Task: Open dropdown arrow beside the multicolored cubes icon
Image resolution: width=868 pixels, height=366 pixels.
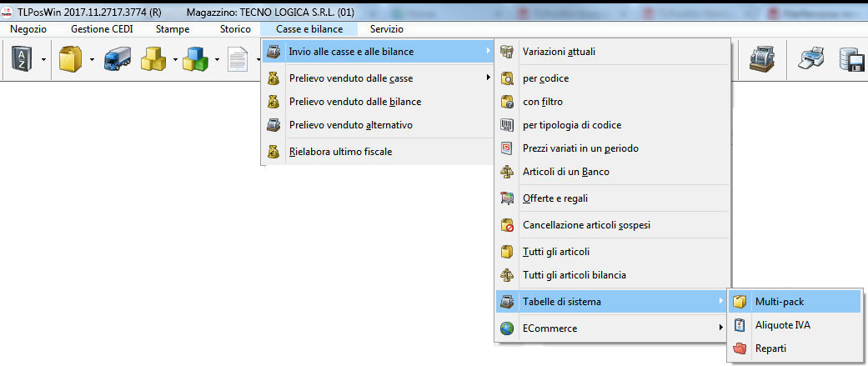Action: click(217, 60)
